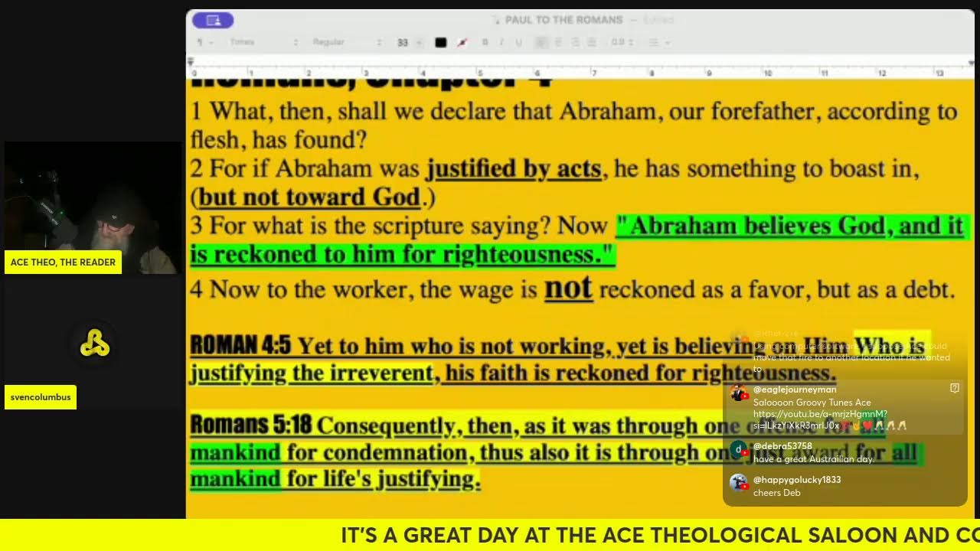The height and width of the screenshot is (551, 980).
Task: Click the 'cheers Deb' chat message
Action: tap(777, 493)
